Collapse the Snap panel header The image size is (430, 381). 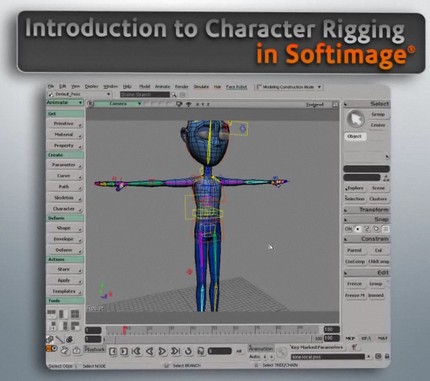[366, 219]
